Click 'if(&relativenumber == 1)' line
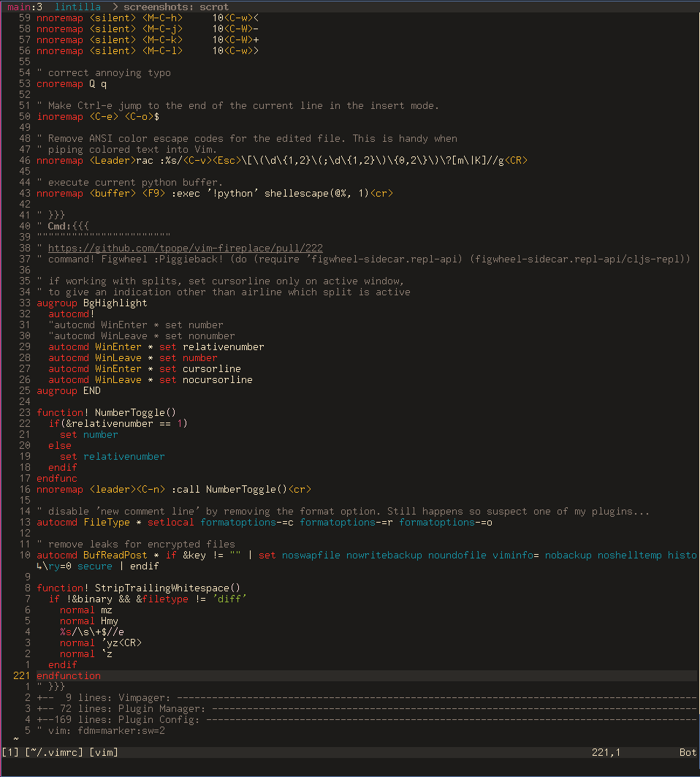The height and width of the screenshot is (777, 700). pyautogui.click(x=118, y=423)
